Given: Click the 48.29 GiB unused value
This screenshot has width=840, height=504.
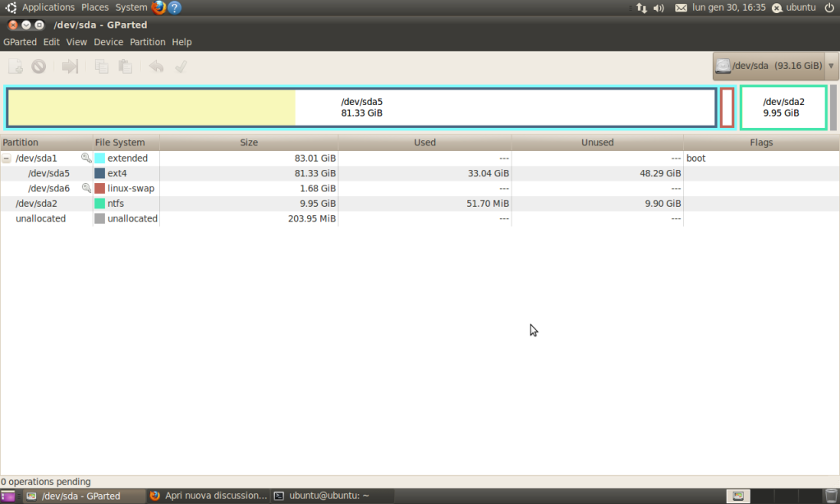Looking at the screenshot, I should click(660, 173).
